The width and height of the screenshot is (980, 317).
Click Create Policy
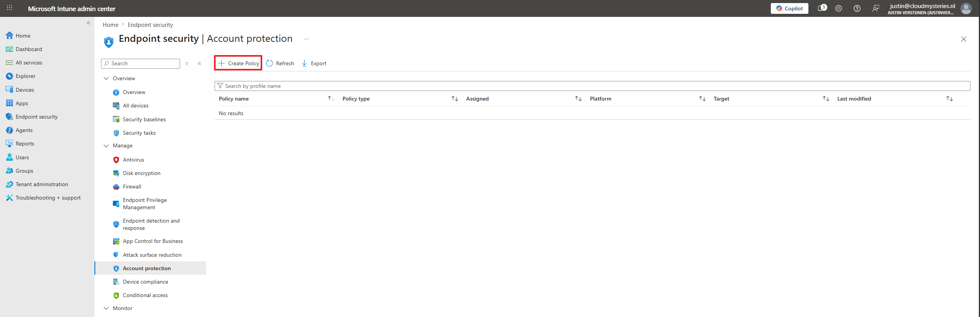238,63
